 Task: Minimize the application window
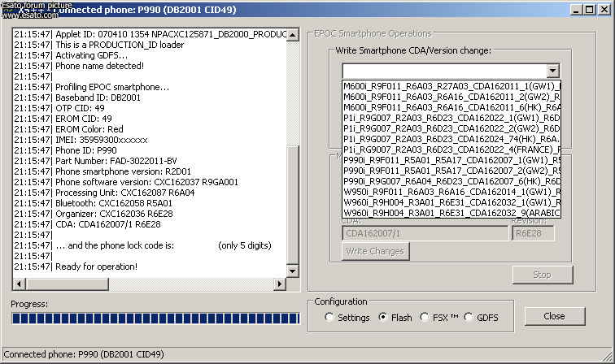click(576, 10)
